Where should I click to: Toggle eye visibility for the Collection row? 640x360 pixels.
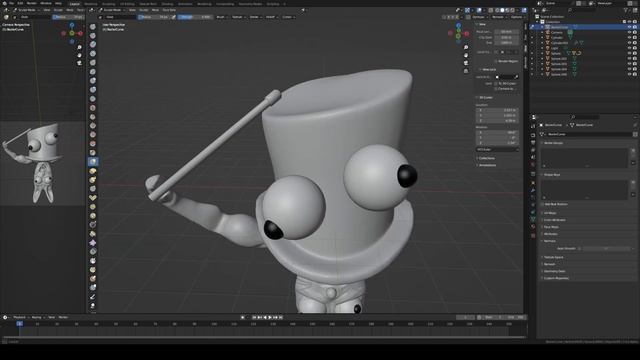pyautogui.click(x=629, y=22)
